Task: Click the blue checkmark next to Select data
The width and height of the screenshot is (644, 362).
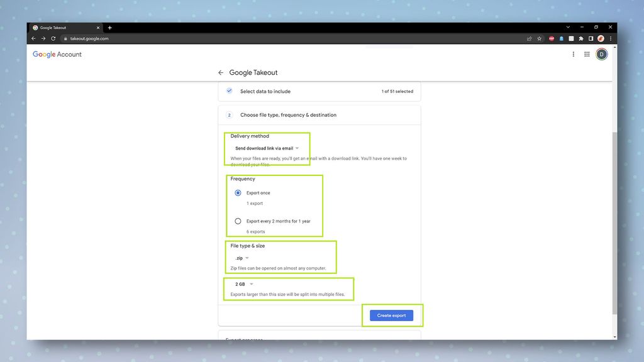Action: click(228, 91)
